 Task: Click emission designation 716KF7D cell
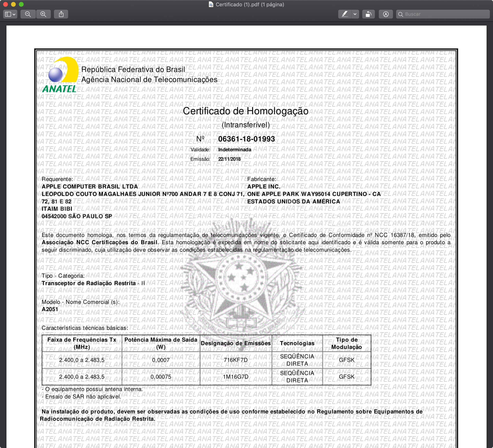(x=236, y=360)
